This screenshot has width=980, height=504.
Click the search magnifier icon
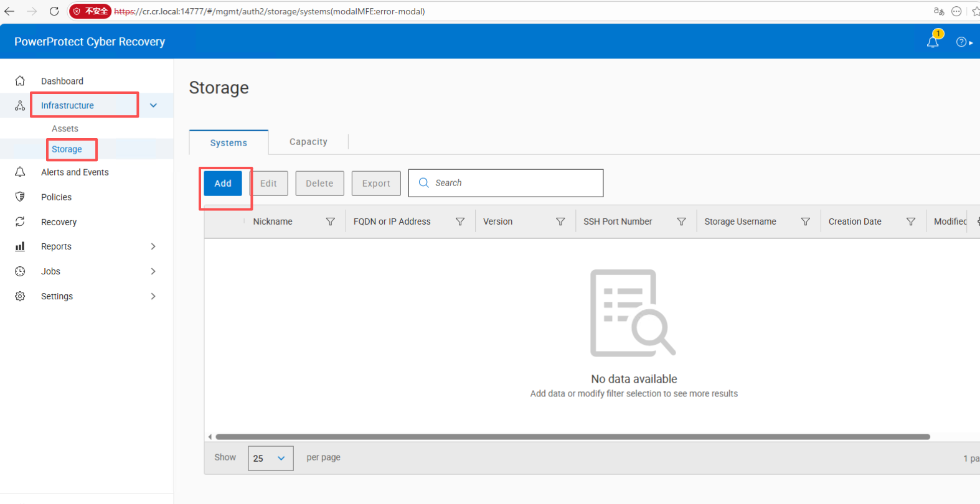pyautogui.click(x=424, y=183)
